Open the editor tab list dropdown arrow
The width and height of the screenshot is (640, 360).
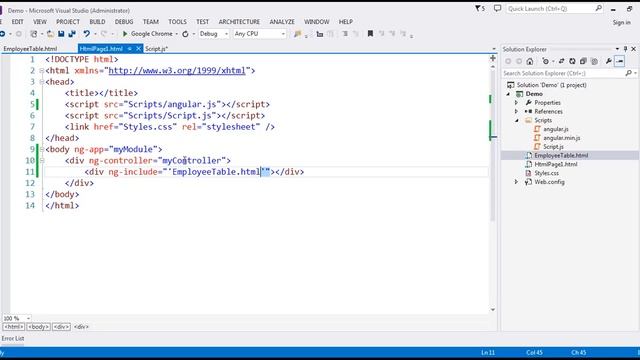point(493,49)
